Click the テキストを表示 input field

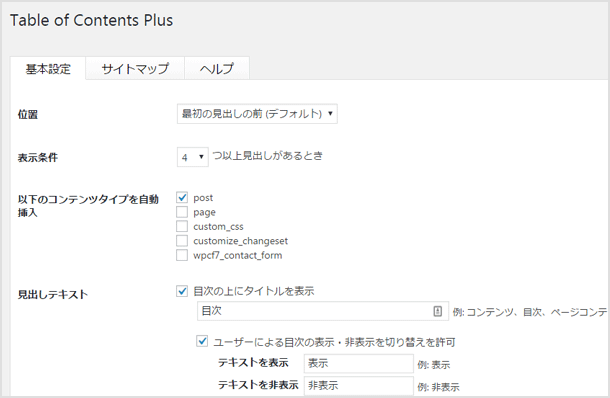pyautogui.click(x=358, y=363)
